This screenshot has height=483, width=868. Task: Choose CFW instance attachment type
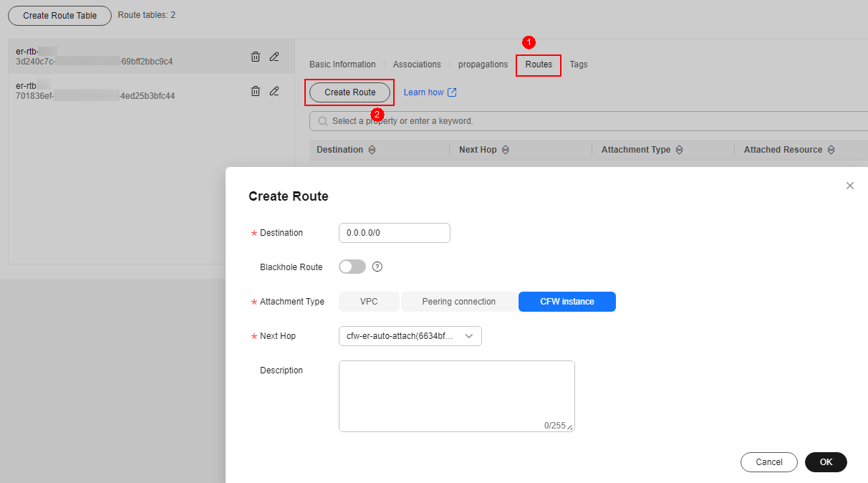566,302
